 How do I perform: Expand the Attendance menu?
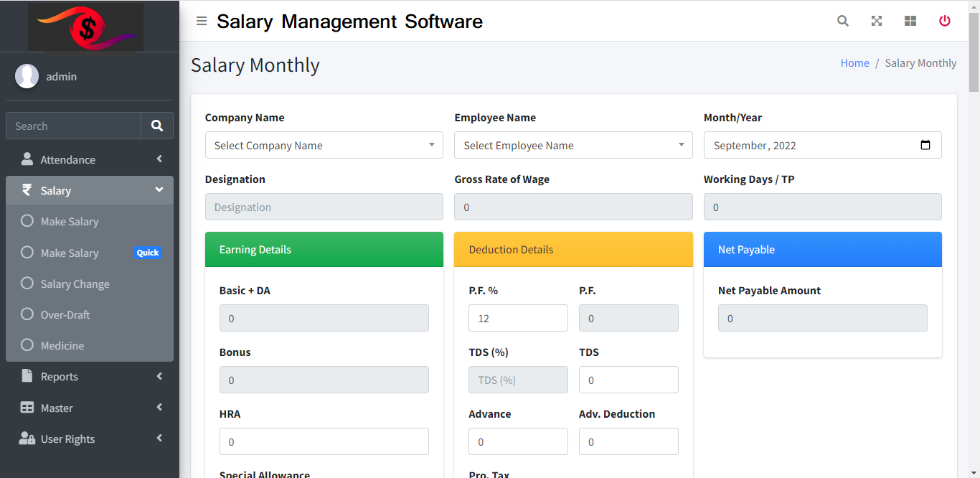(x=89, y=160)
